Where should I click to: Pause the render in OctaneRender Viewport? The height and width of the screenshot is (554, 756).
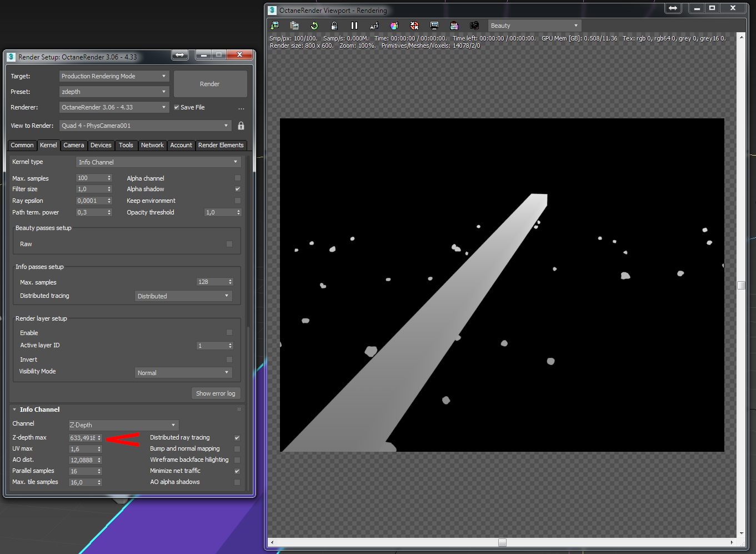click(354, 26)
